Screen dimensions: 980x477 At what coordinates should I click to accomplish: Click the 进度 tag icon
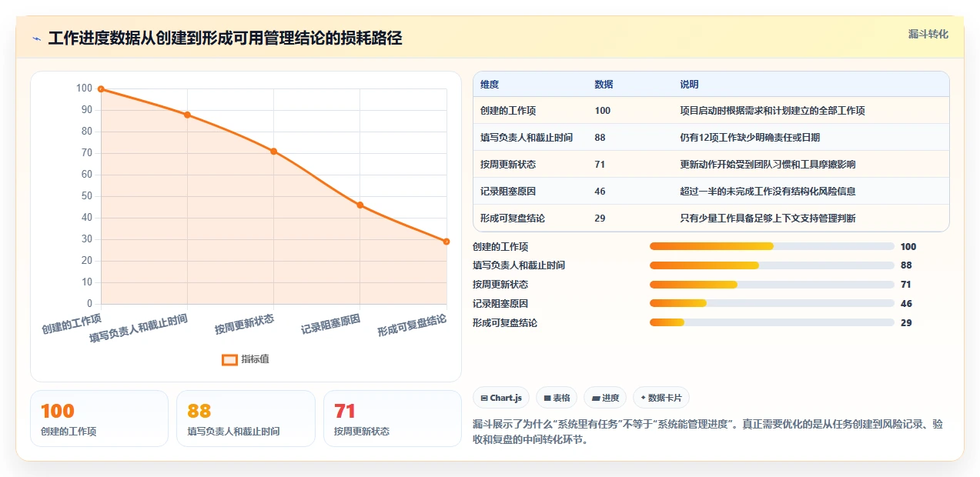pyautogui.click(x=596, y=399)
